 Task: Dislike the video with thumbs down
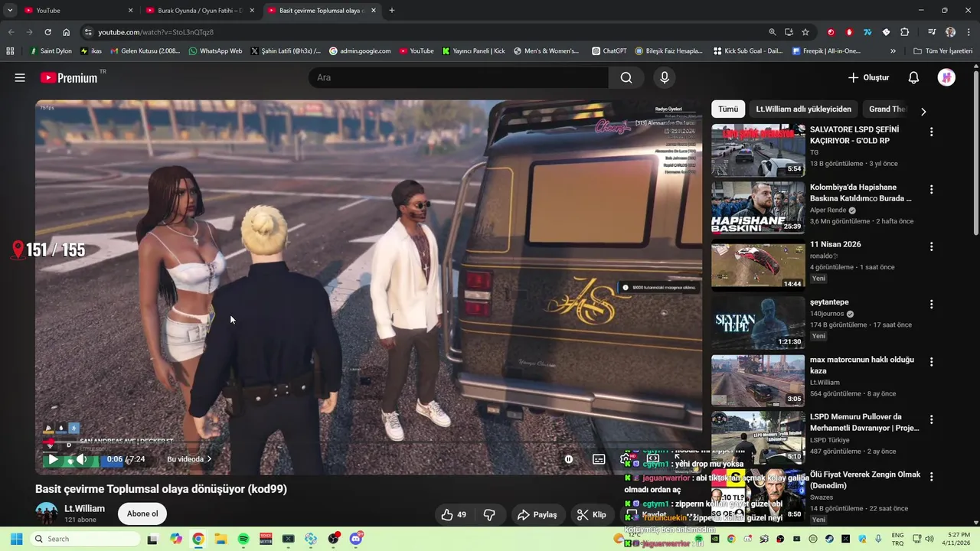489,515
